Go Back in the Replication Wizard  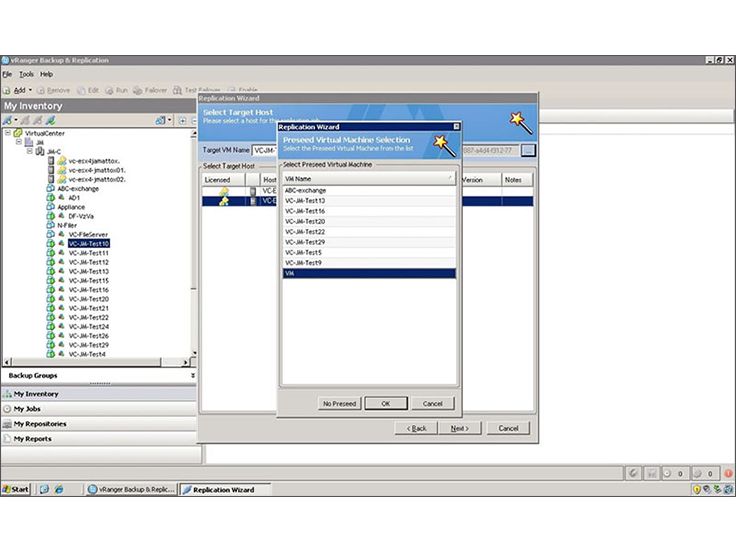click(x=416, y=429)
